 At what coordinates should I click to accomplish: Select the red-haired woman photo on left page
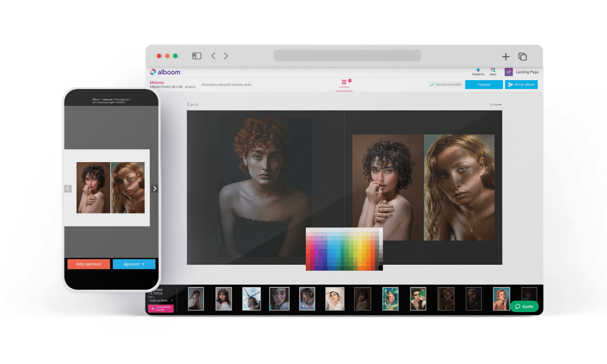coord(265,188)
